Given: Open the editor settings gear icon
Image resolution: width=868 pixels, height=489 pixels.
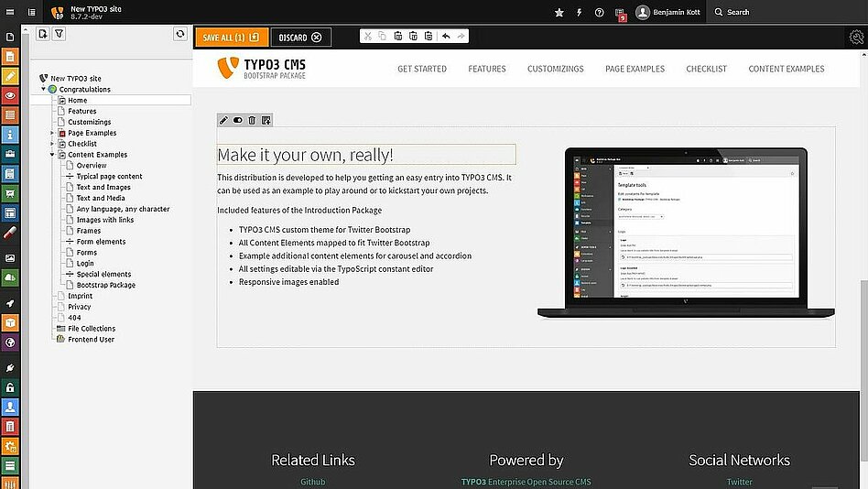Looking at the screenshot, I should 856,38.
